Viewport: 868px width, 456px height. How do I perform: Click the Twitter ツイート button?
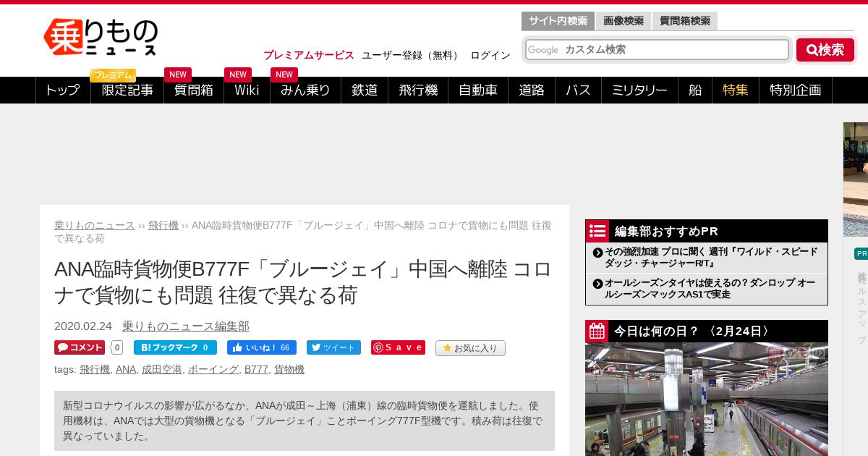click(333, 347)
